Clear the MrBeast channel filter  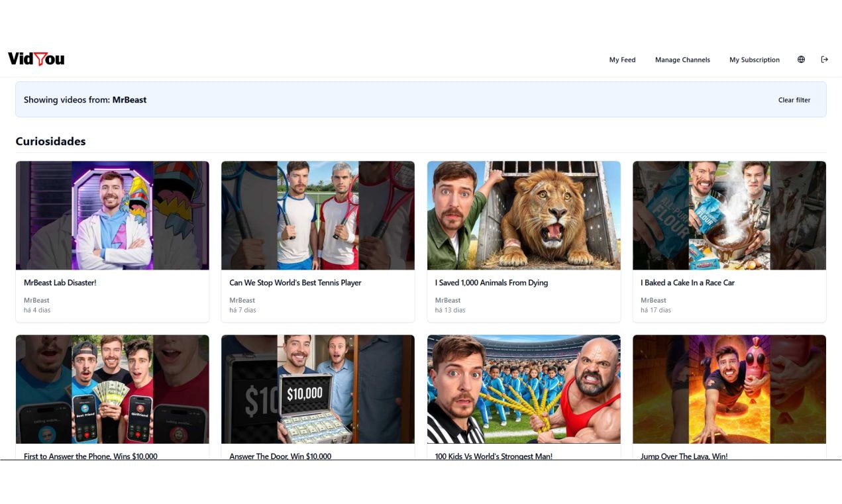tap(794, 99)
